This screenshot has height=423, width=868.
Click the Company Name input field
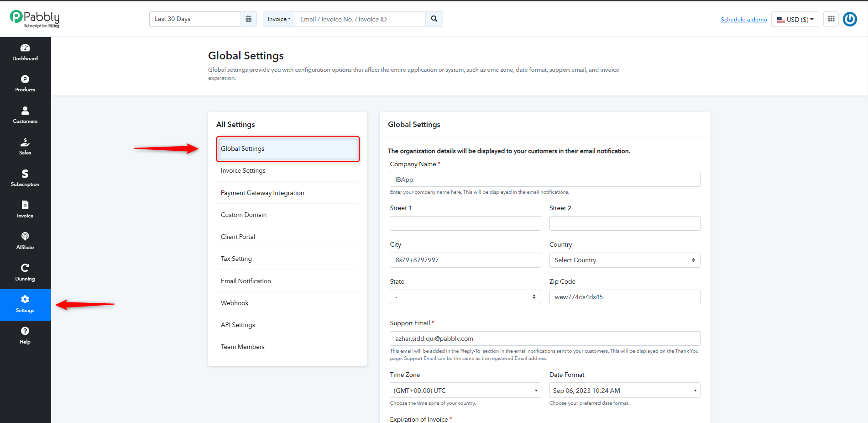point(545,180)
